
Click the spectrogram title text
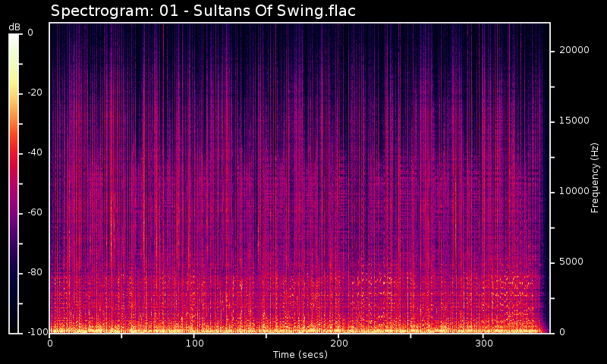coord(203,11)
